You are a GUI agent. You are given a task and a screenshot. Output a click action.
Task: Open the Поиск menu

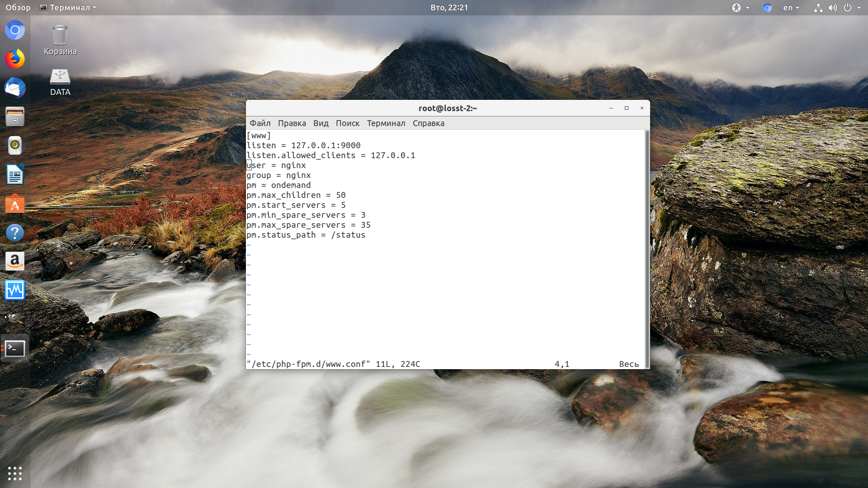tap(347, 123)
